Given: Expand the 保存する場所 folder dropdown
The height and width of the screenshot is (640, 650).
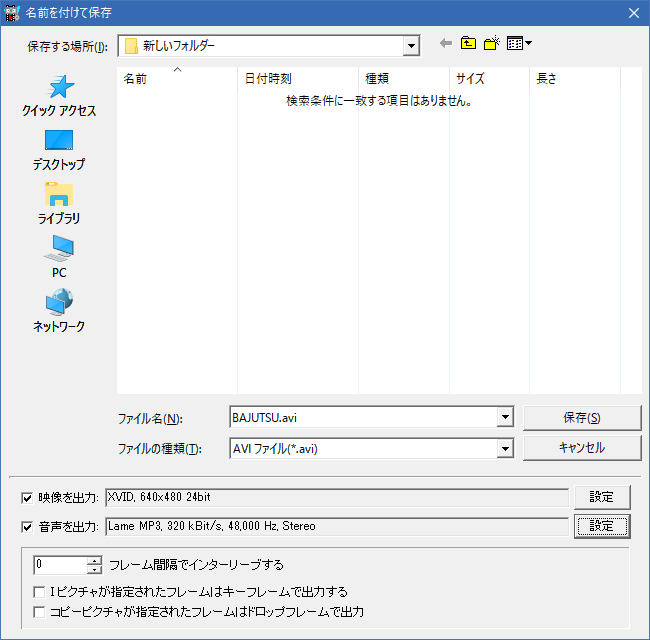Looking at the screenshot, I should [x=411, y=45].
